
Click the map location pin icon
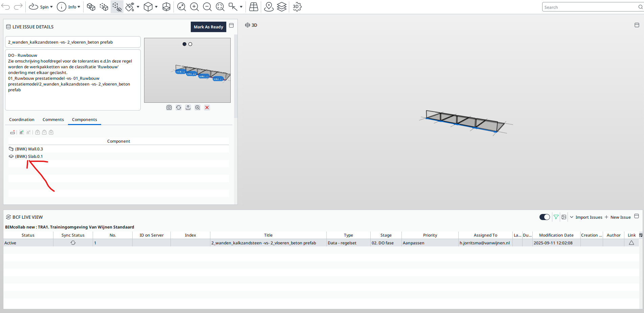pos(269,7)
